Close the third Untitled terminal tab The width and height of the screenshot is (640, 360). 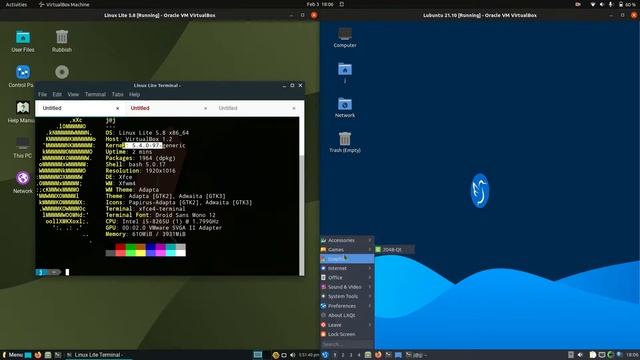(x=293, y=108)
